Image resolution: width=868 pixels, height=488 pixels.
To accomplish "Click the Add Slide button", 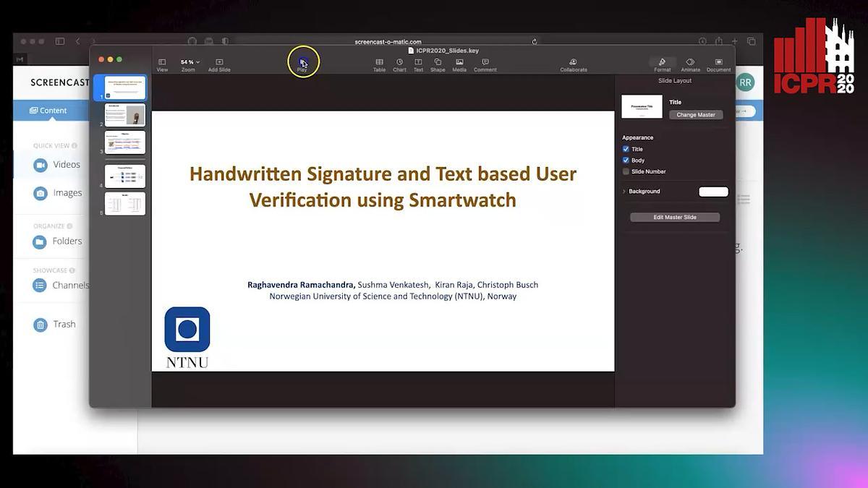I will [219, 63].
